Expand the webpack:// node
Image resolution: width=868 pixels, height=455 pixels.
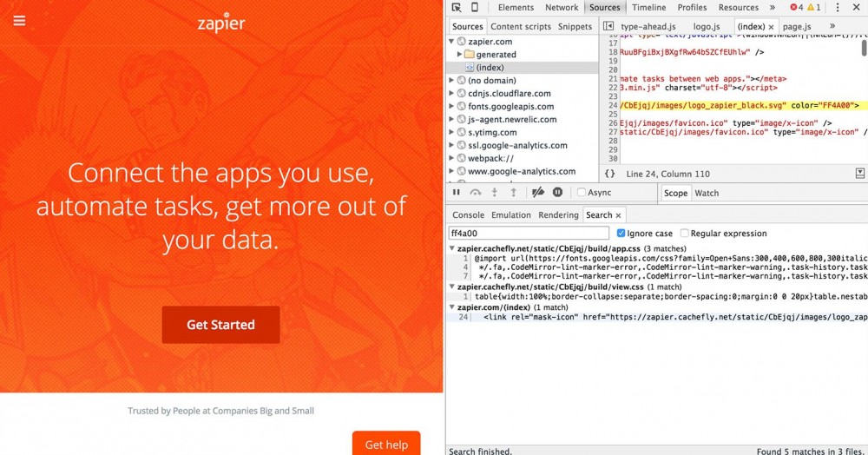(x=451, y=158)
